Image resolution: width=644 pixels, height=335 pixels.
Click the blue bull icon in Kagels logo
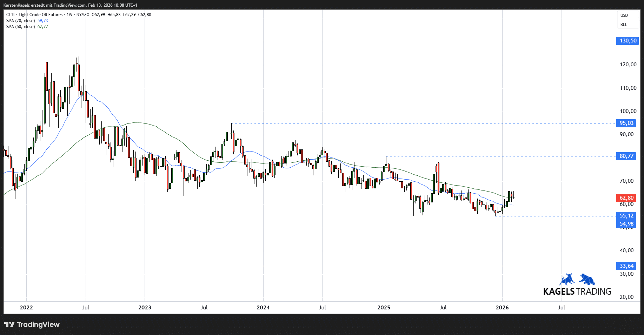(x=567, y=279)
